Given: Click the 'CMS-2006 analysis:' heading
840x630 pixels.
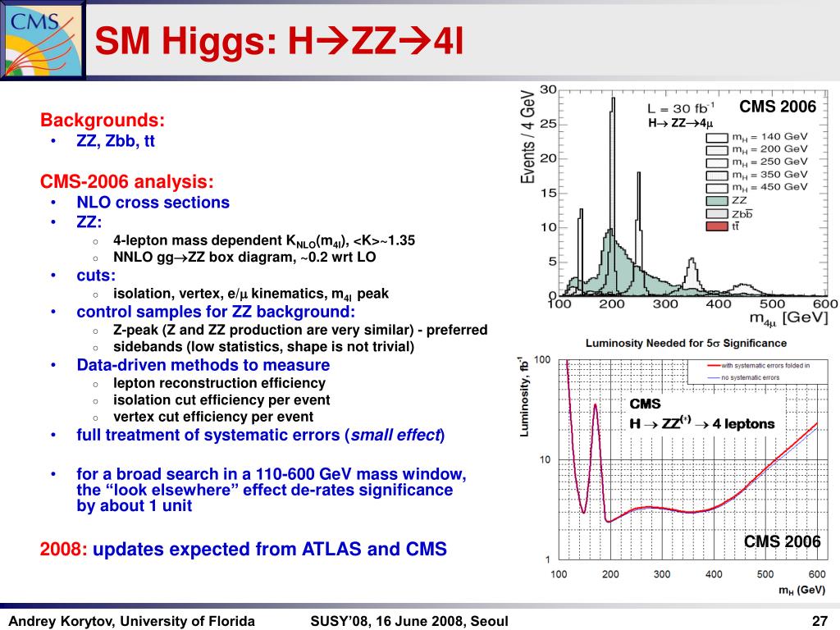Looking at the screenshot, I should pyautogui.click(x=126, y=181).
